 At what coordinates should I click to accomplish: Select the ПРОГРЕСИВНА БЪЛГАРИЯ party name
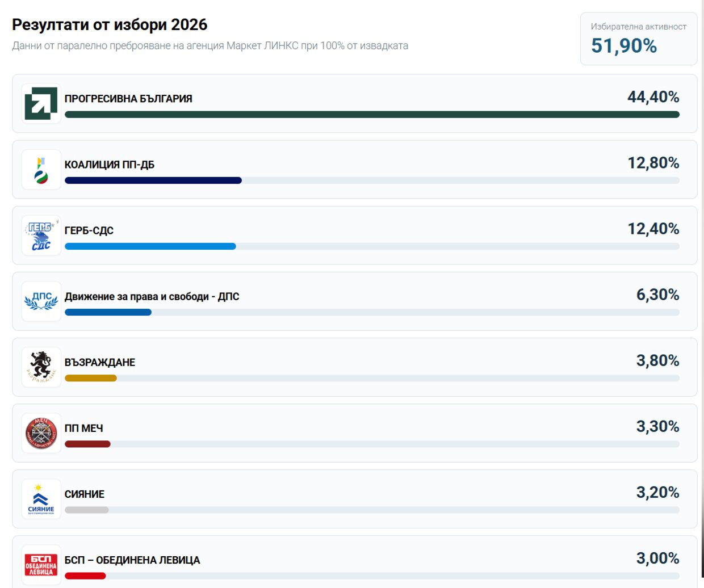click(x=128, y=99)
